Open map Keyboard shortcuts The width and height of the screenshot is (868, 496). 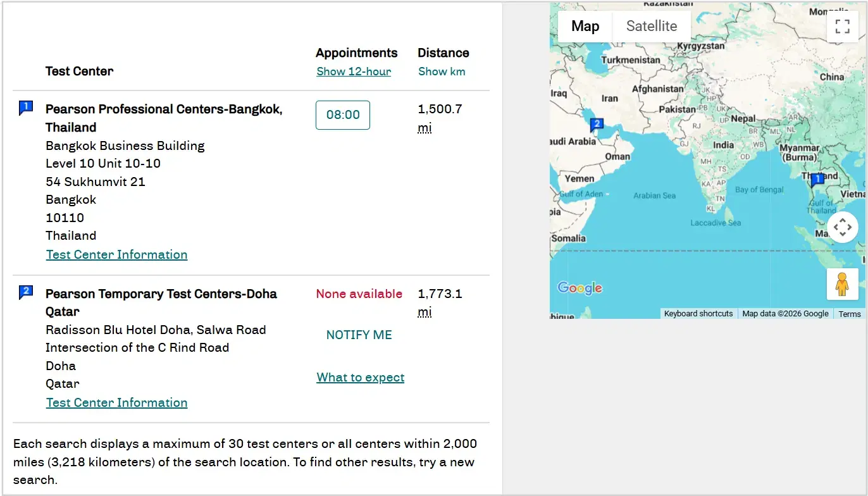698,314
